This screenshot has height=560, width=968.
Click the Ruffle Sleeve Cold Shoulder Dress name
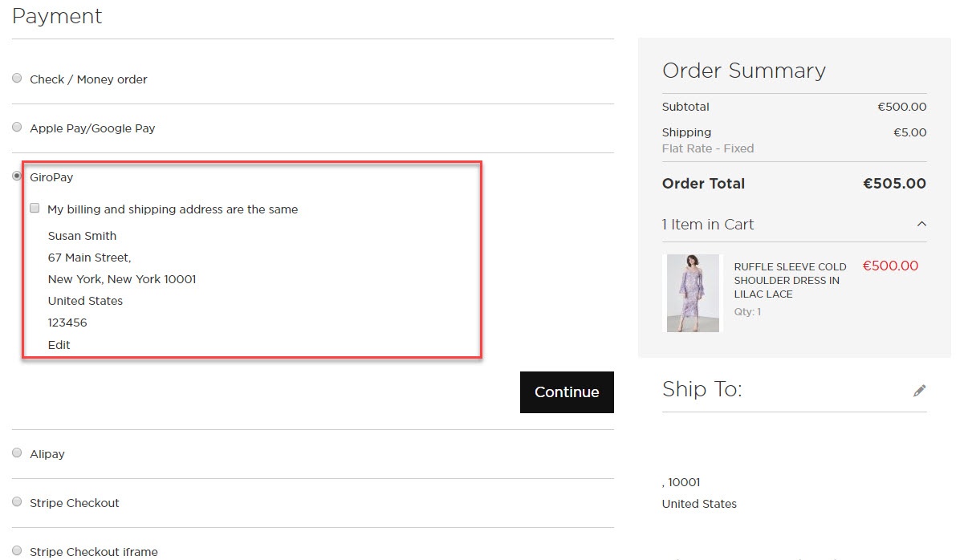click(x=790, y=280)
